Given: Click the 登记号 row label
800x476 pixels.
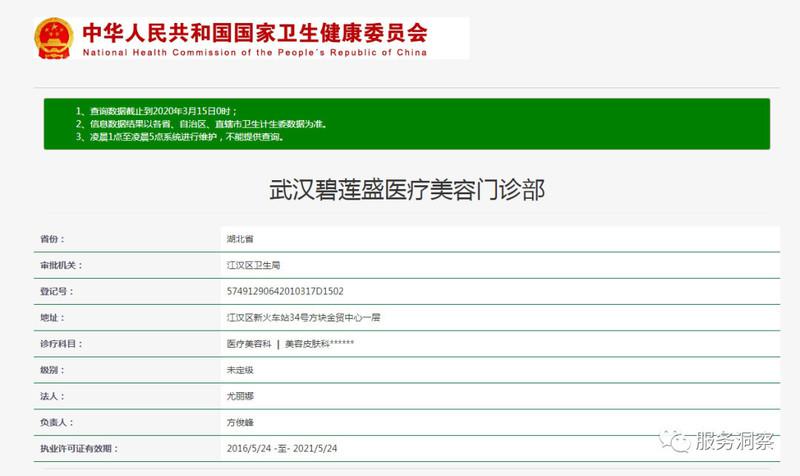Looking at the screenshot, I should pos(54,292).
